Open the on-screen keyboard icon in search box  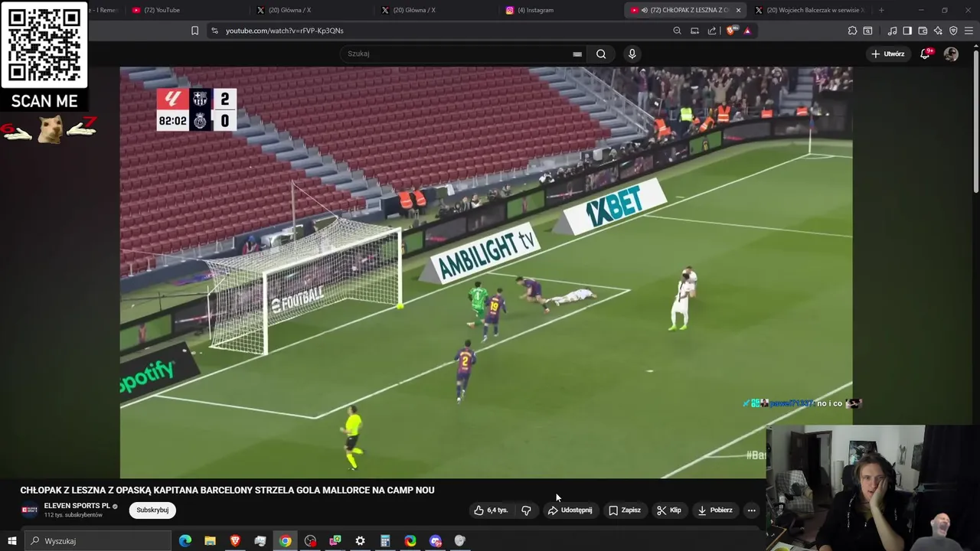click(x=577, y=54)
